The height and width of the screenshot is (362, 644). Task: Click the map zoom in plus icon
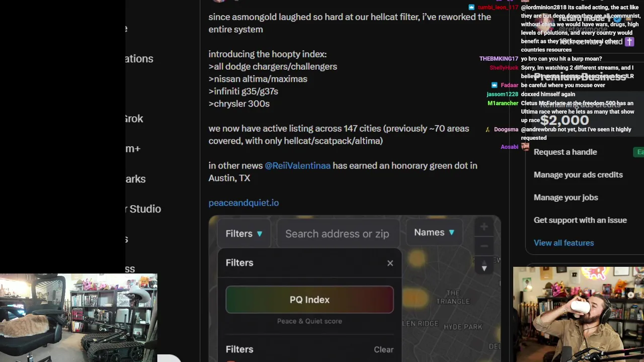pyautogui.click(x=484, y=227)
